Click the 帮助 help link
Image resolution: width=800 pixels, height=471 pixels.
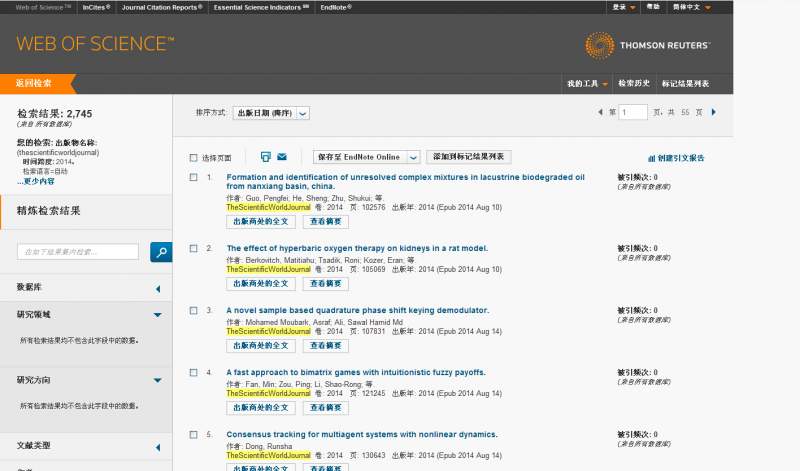[x=653, y=7]
